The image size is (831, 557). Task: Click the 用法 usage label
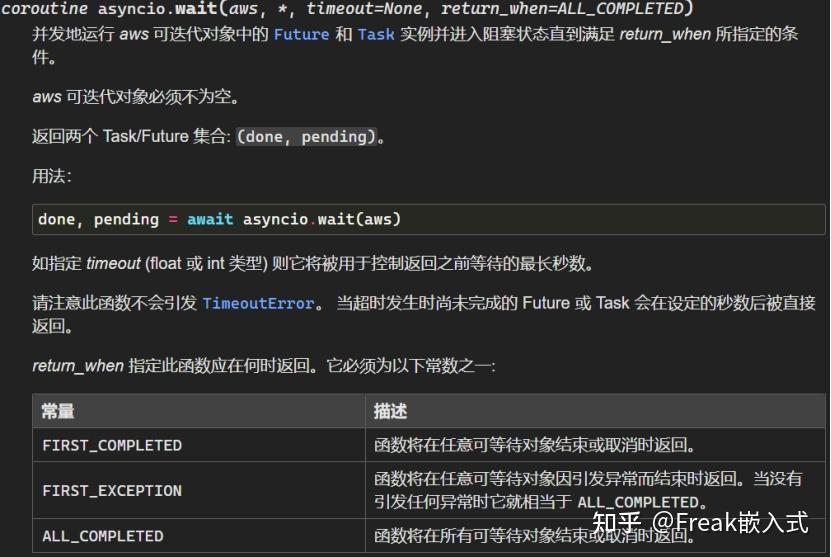coord(51,176)
